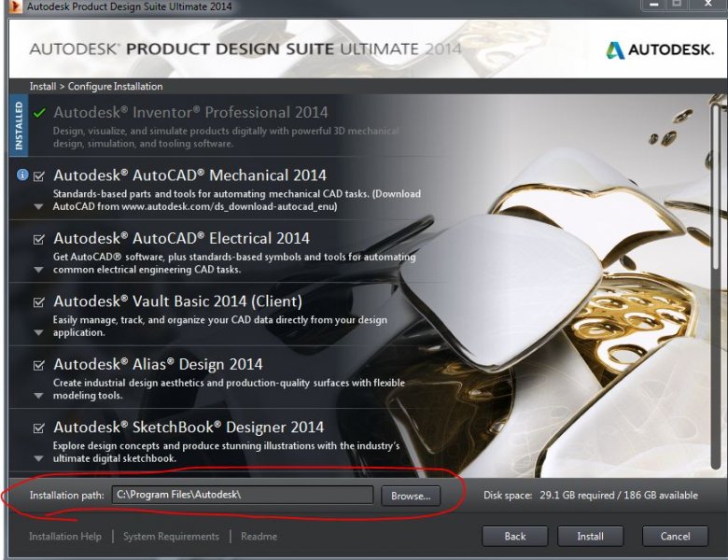Go Back to the previous step

coord(515,537)
